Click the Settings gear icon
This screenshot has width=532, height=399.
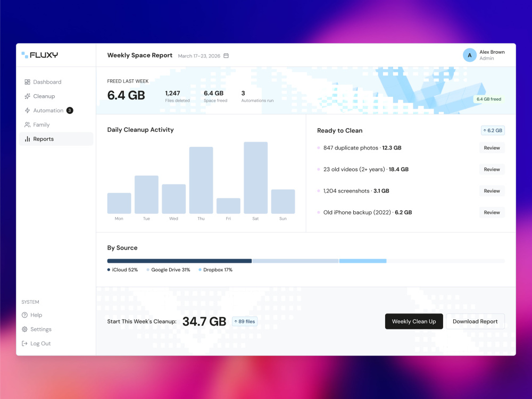[24, 329]
